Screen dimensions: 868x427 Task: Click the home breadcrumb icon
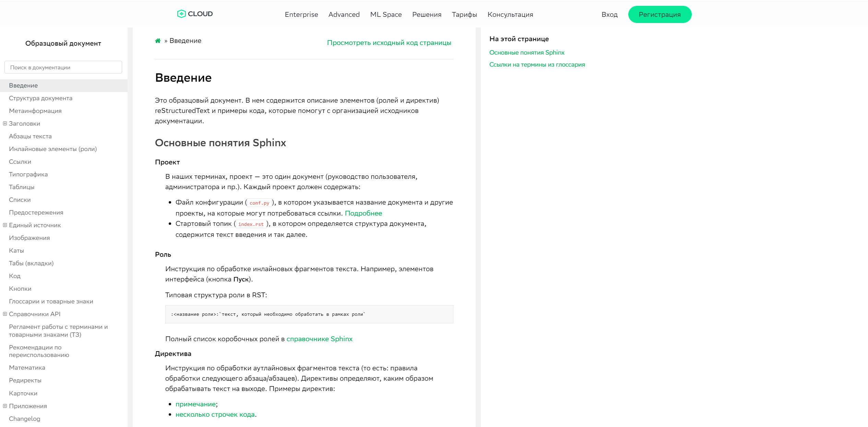coord(158,41)
